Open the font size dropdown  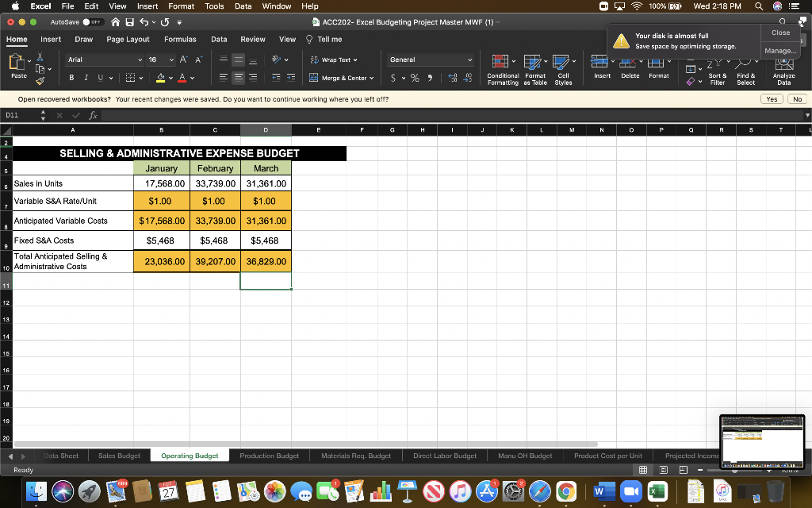point(171,59)
